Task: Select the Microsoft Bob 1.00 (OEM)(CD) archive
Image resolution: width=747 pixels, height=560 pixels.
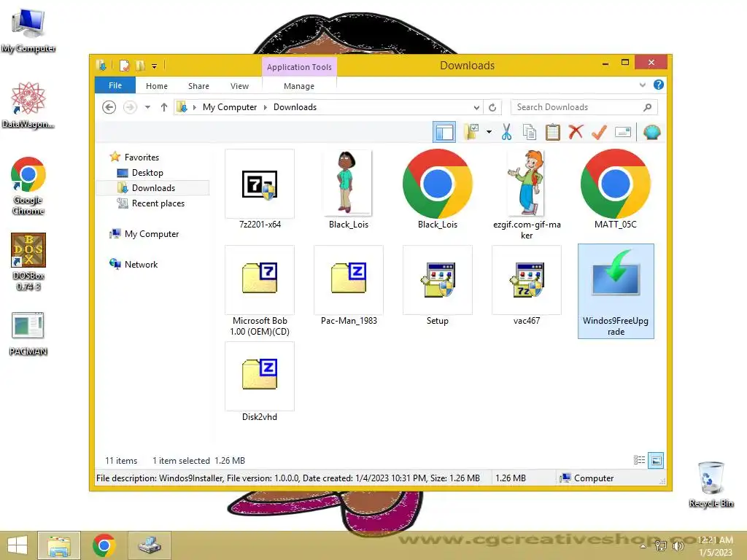Action: point(260,291)
